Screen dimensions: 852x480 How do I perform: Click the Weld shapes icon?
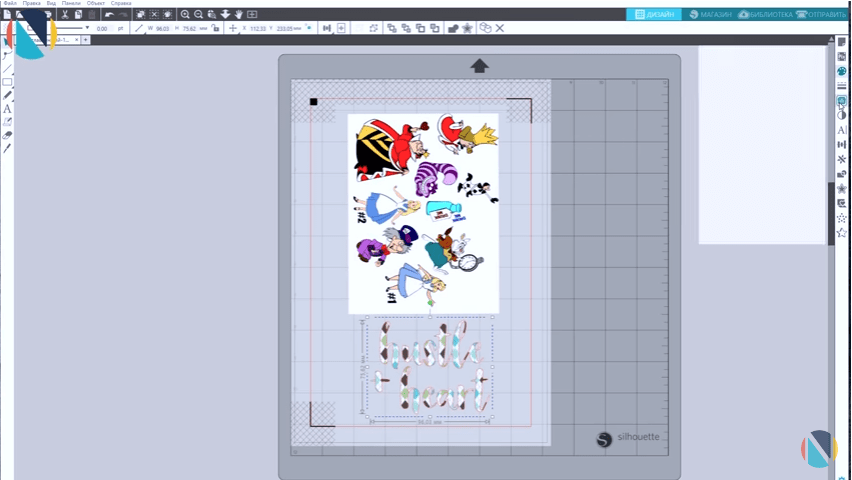click(453, 28)
